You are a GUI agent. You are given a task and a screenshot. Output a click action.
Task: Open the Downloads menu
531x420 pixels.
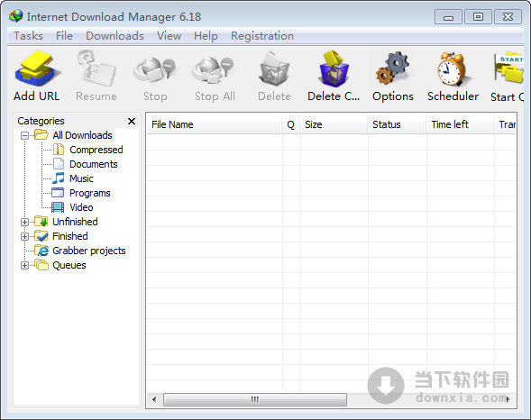(114, 35)
